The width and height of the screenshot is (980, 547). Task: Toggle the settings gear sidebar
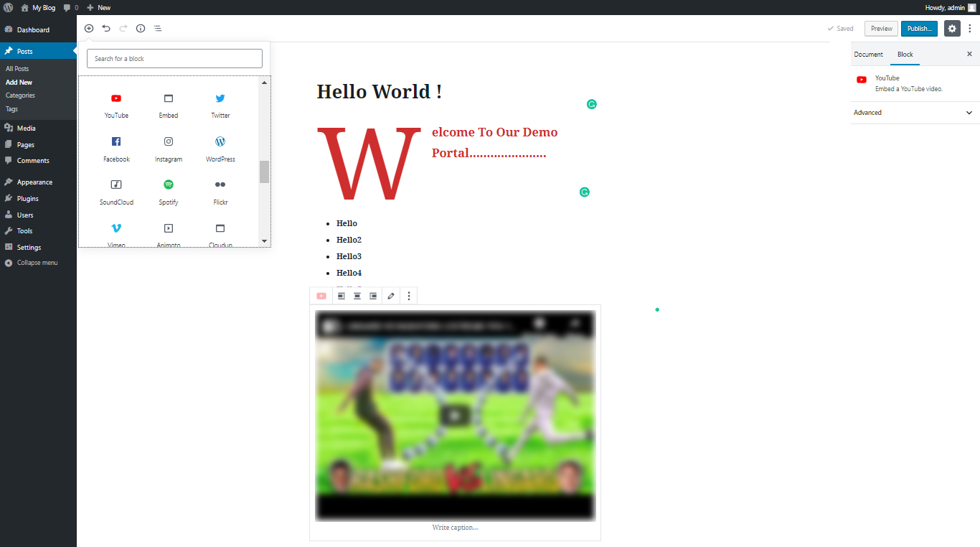pos(952,29)
